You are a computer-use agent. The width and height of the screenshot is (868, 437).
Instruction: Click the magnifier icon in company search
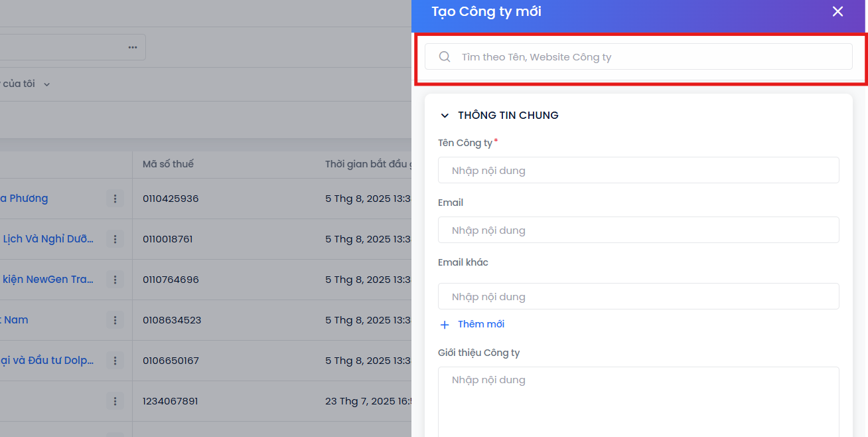click(x=445, y=57)
